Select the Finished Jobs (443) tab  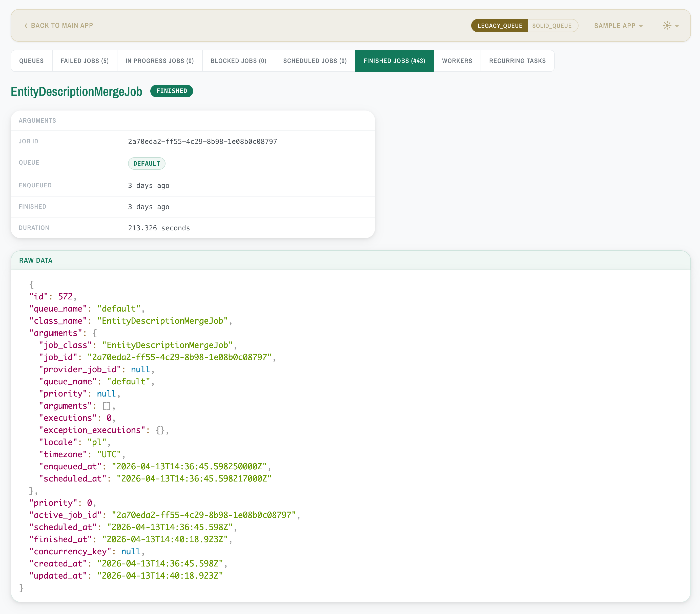394,61
